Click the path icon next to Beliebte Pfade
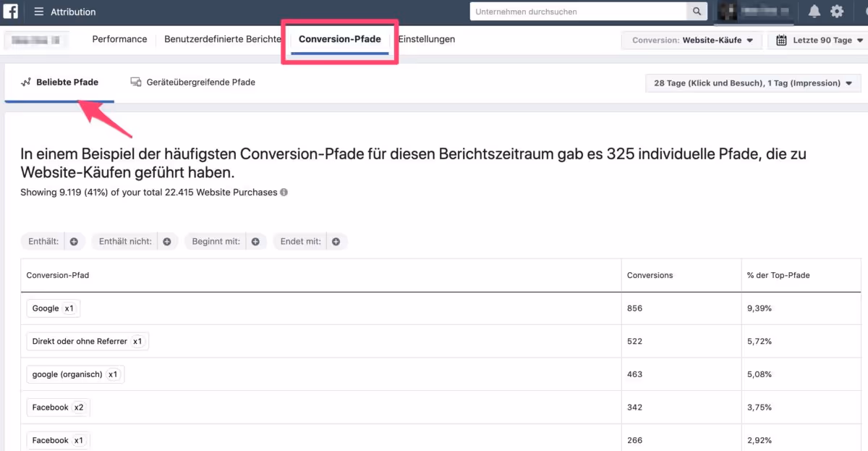 coord(26,83)
